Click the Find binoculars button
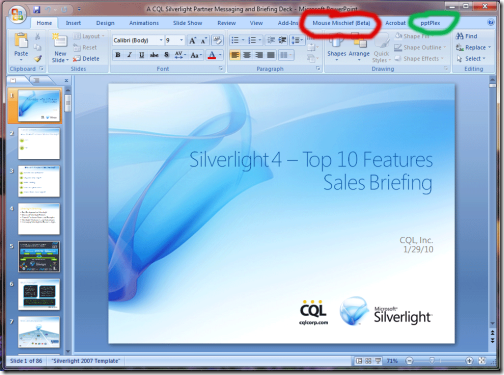This screenshot has width=504, height=375. click(x=467, y=36)
